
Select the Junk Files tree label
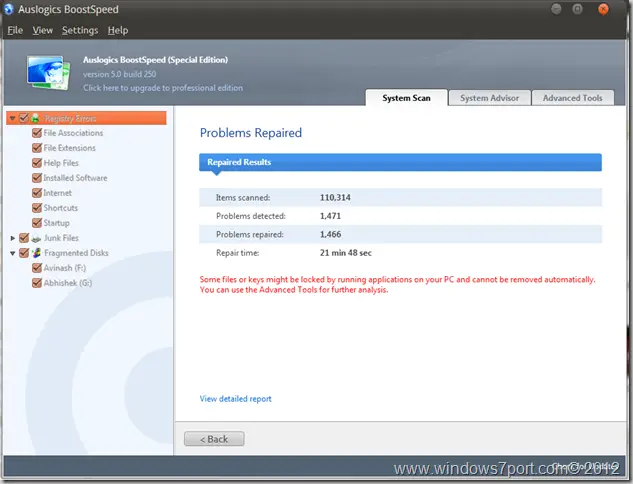click(x=61, y=238)
